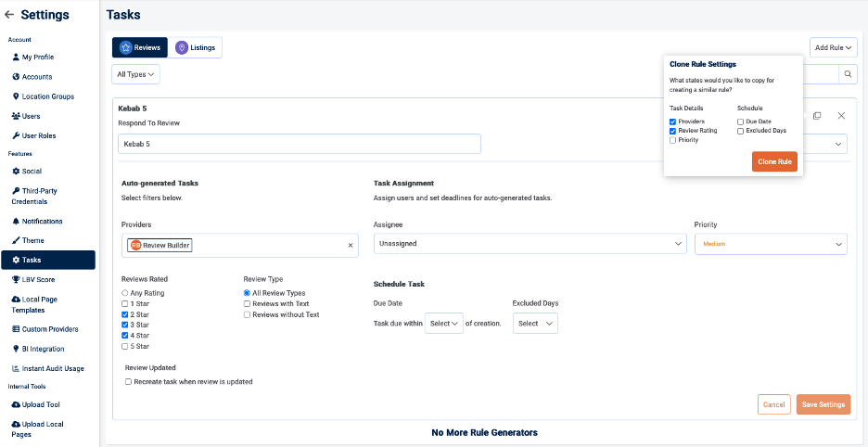Image resolution: width=868 pixels, height=447 pixels.
Task: Switch to the Listings tab
Action: point(195,47)
